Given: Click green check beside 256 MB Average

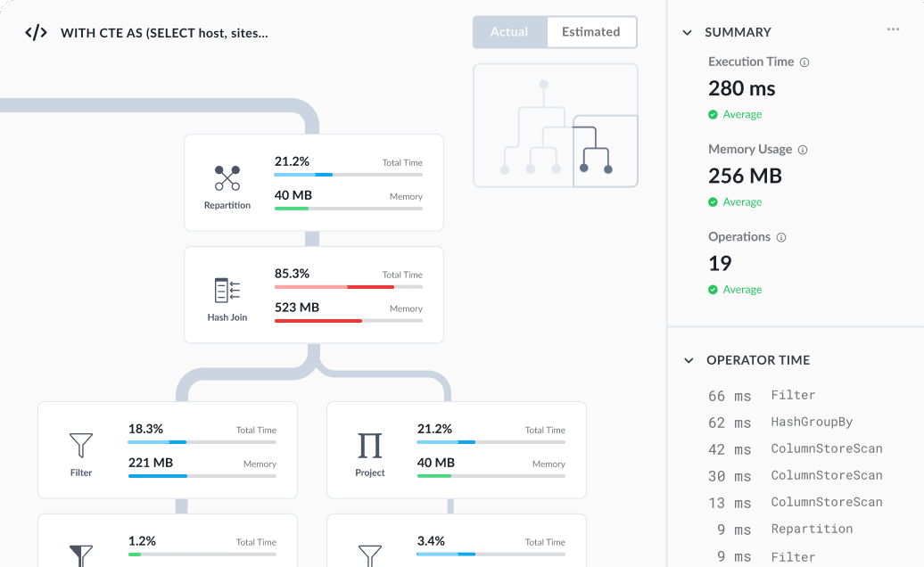Looking at the screenshot, I should 713,202.
